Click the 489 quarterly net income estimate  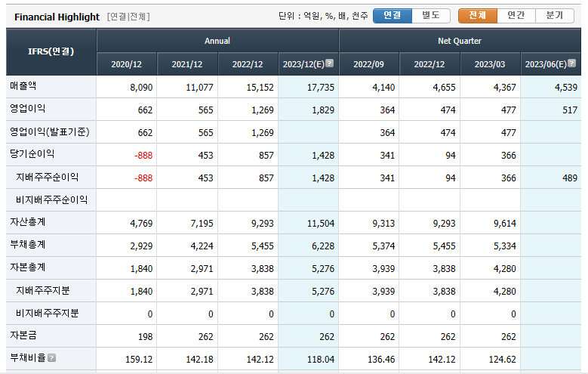click(570, 178)
